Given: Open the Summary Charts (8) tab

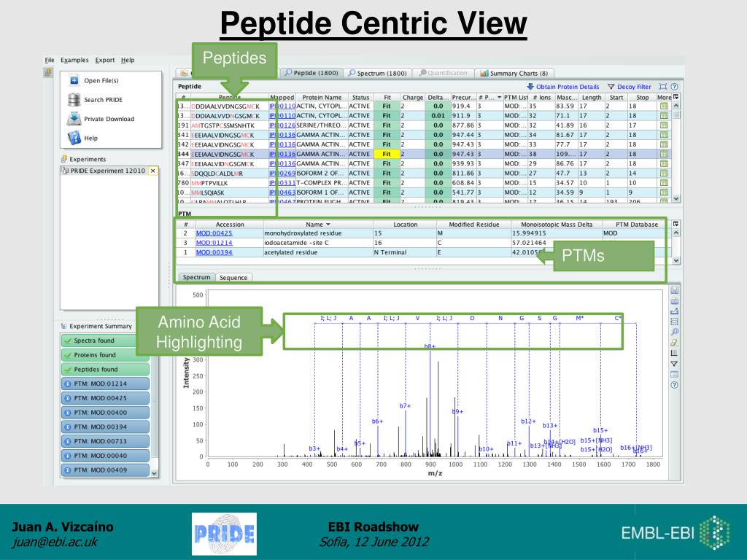Looking at the screenshot, I should pos(514,73).
